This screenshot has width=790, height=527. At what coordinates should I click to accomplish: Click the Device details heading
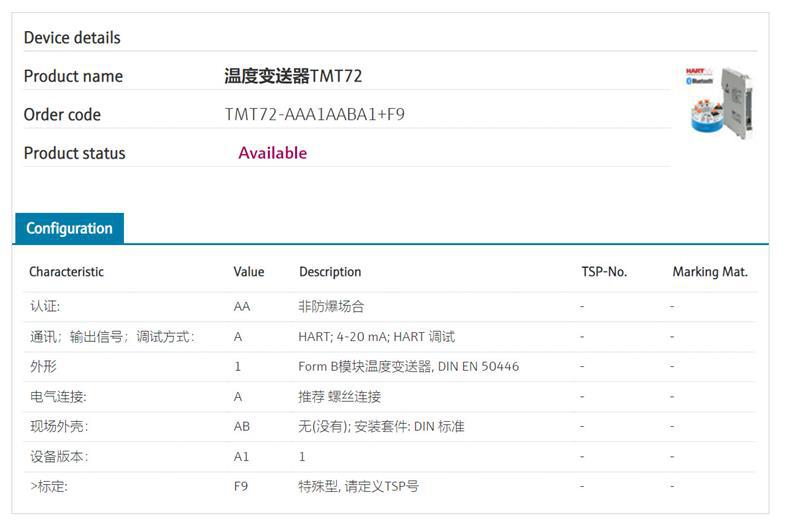click(x=72, y=38)
